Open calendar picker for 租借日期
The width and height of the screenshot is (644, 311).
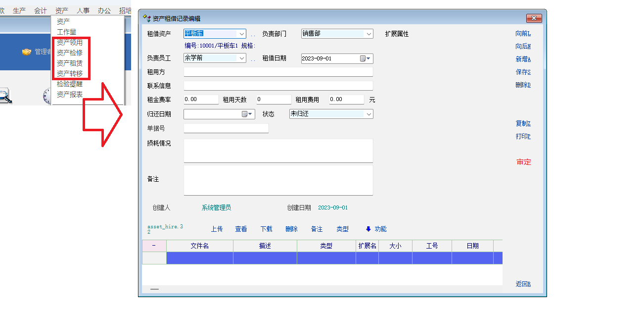pos(365,58)
